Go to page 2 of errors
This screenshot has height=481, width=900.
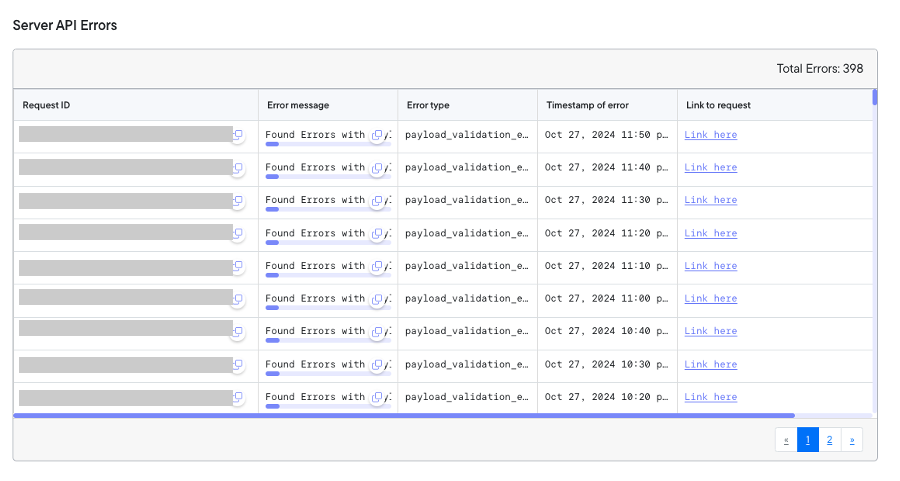[x=829, y=440]
